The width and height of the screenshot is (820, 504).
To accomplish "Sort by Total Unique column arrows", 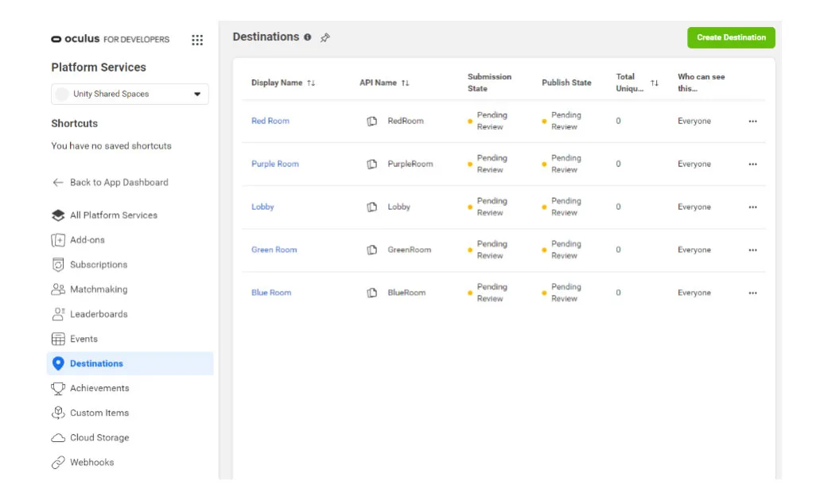I will (655, 83).
